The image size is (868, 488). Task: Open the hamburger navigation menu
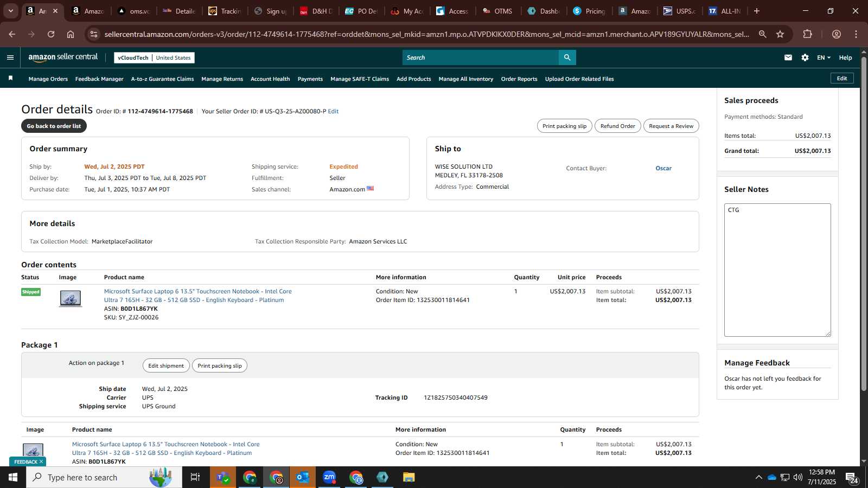point(10,57)
